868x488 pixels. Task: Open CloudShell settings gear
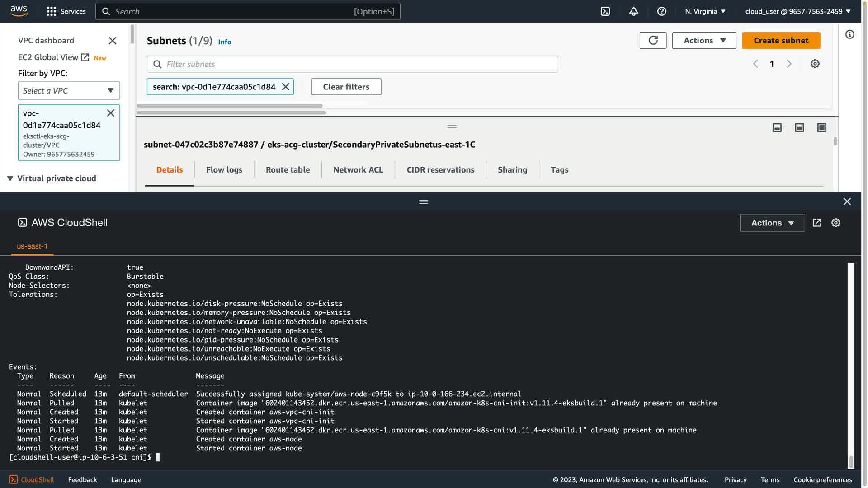pyautogui.click(x=835, y=223)
